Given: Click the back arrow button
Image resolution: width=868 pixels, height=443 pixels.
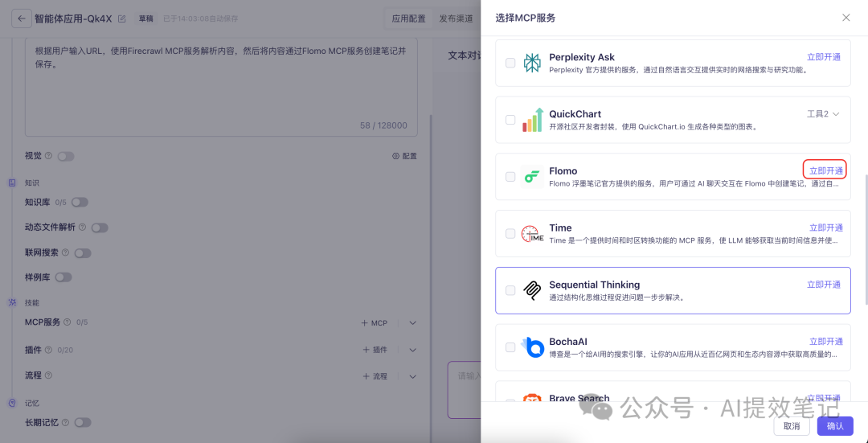Looking at the screenshot, I should (22, 18).
